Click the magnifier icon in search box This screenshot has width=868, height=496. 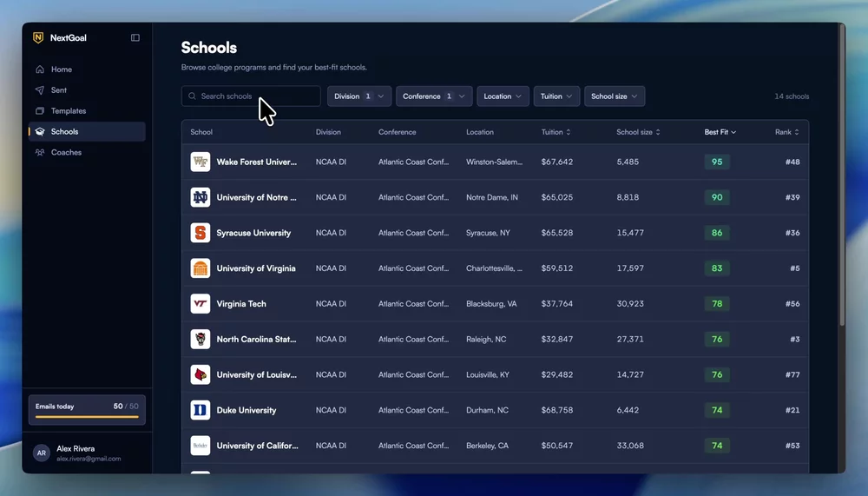[x=192, y=96]
